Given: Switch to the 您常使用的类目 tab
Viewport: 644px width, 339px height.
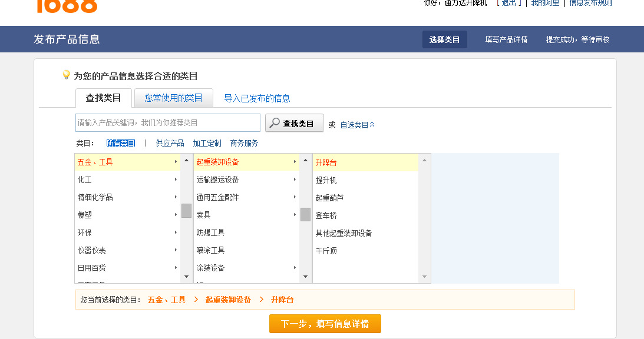Looking at the screenshot, I should (173, 98).
